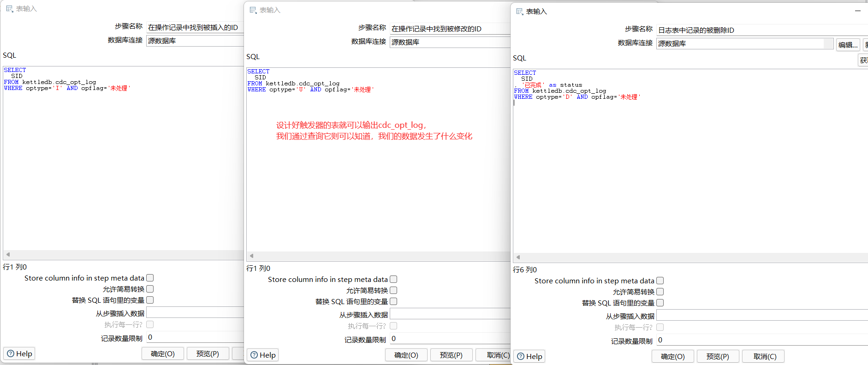Click the table input icon in the right window title
The height and width of the screenshot is (365, 868).
pos(520,12)
